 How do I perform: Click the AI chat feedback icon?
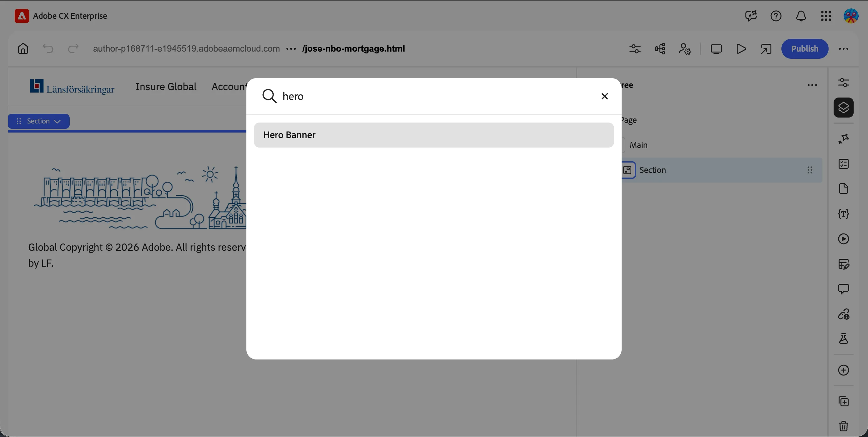751,16
